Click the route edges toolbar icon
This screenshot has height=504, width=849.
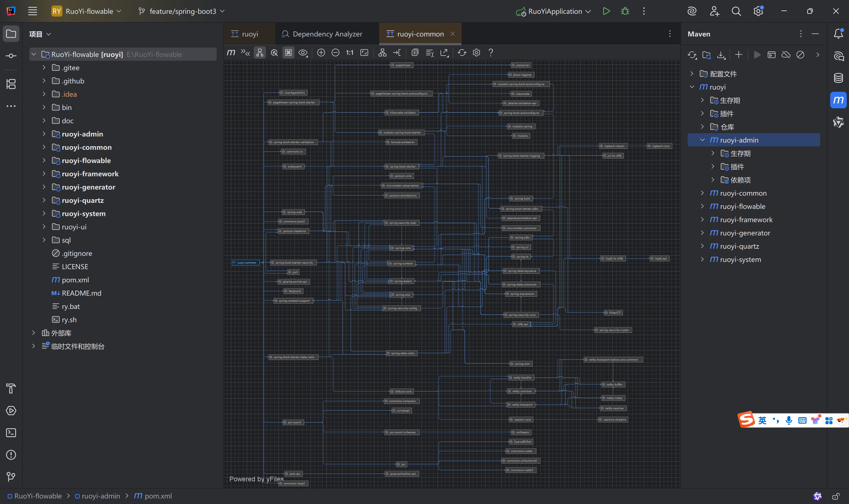(x=397, y=53)
